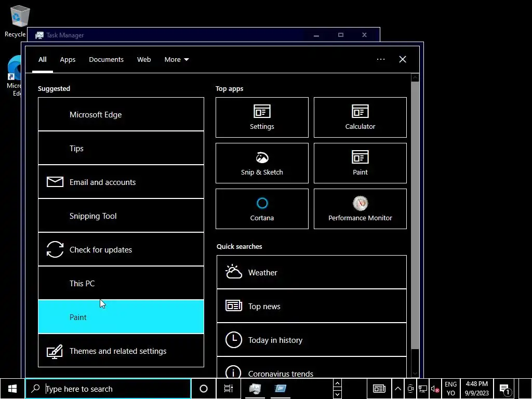Switch to the Apps search tab

[68, 59]
